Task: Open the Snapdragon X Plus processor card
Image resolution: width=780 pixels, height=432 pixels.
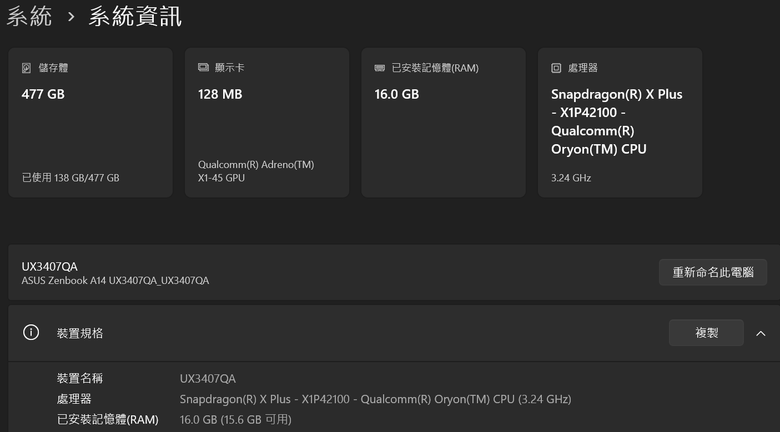Action: pyautogui.click(x=620, y=122)
